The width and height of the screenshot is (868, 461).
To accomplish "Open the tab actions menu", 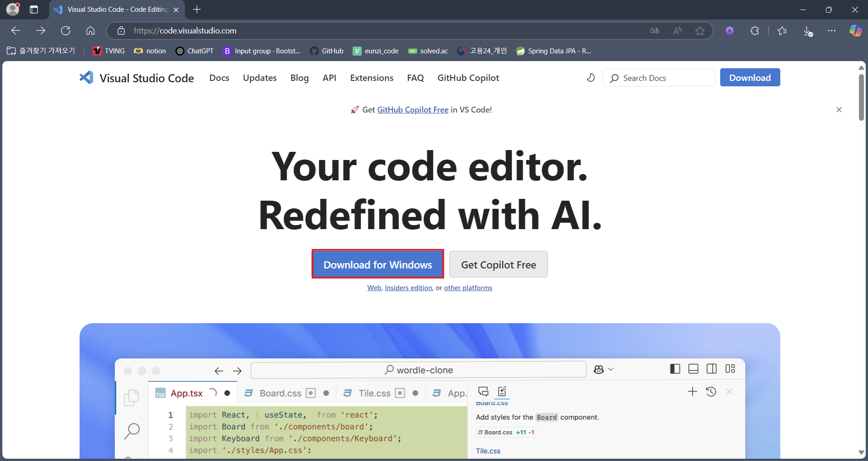I will click(34, 9).
